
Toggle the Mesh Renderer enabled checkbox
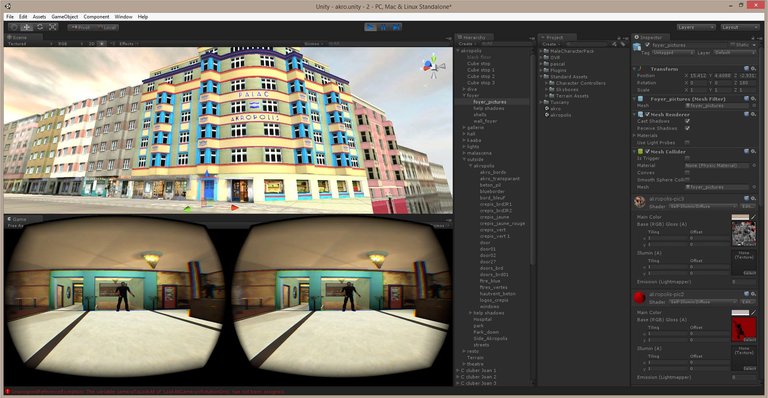tap(648, 114)
